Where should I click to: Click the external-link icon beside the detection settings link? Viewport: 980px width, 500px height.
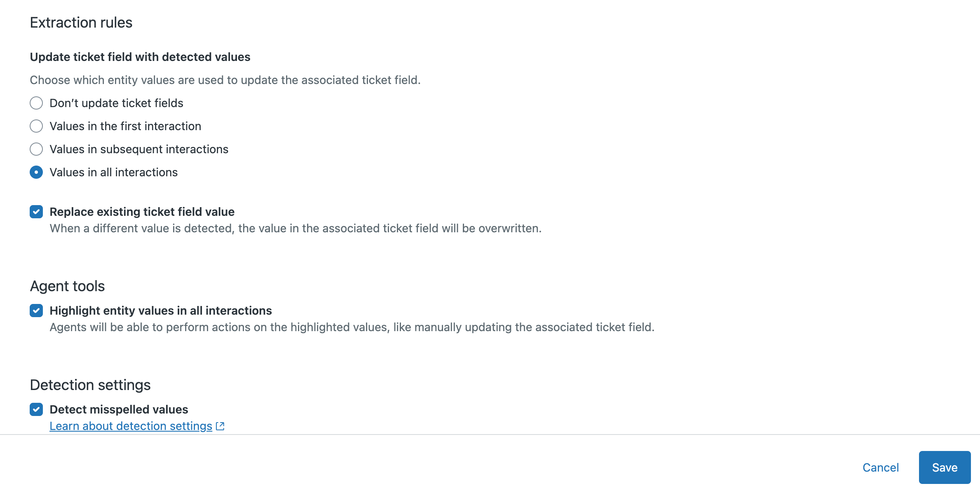(x=220, y=426)
